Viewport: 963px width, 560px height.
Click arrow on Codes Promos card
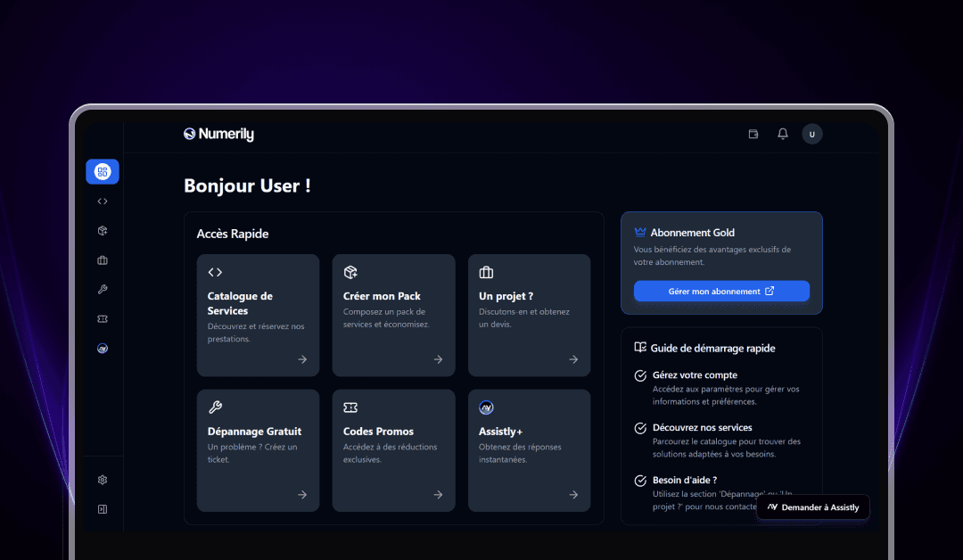(438, 494)
